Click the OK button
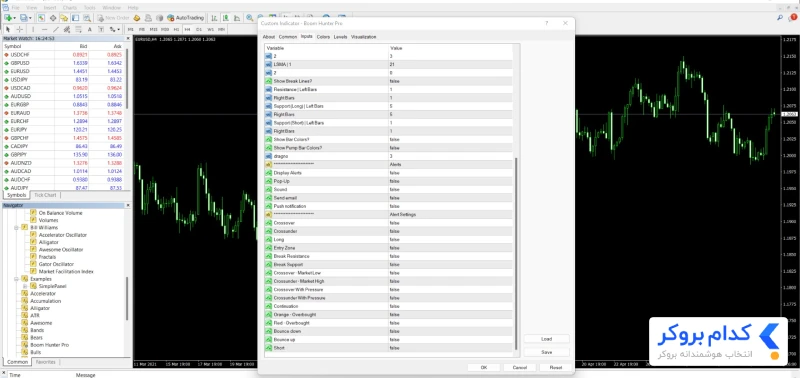The height and width of the screenshot is (378, 800). pyautogui.click(x=484, y=367)
